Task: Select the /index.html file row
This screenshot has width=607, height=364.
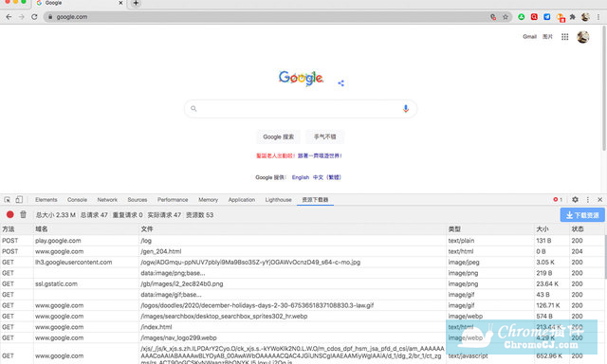Action: click(x=302, y=327)
